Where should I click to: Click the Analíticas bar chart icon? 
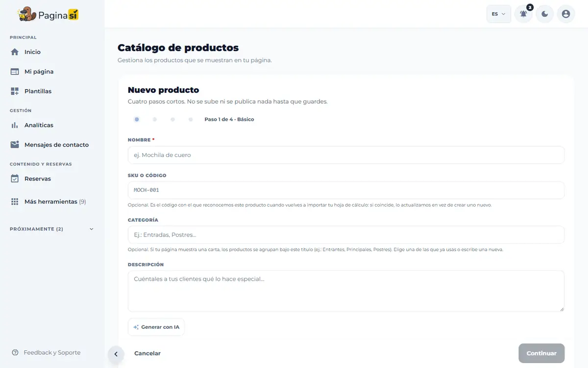click(x=15, y=125)
